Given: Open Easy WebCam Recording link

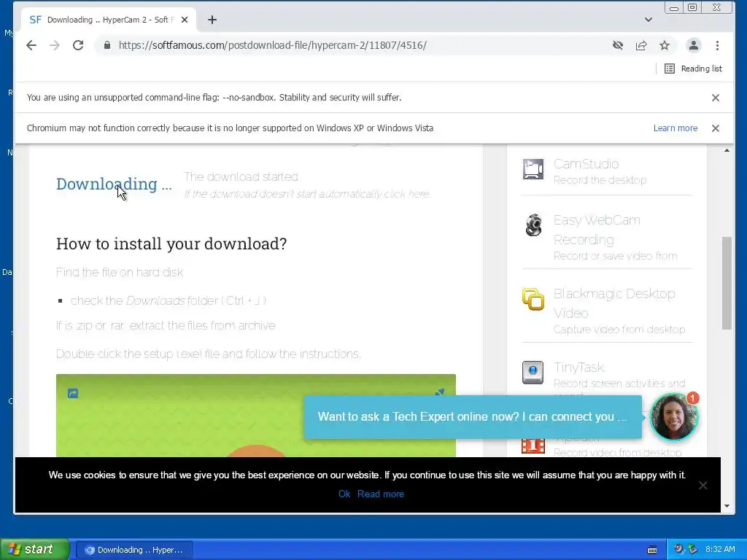Looking at the screenshot, I should click(x=597, y=230).
